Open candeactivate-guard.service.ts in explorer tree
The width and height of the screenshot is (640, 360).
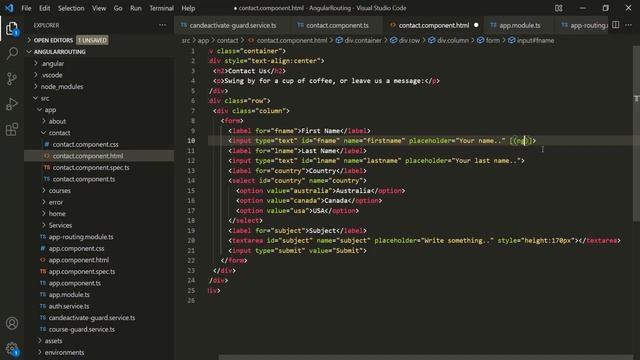91,318
